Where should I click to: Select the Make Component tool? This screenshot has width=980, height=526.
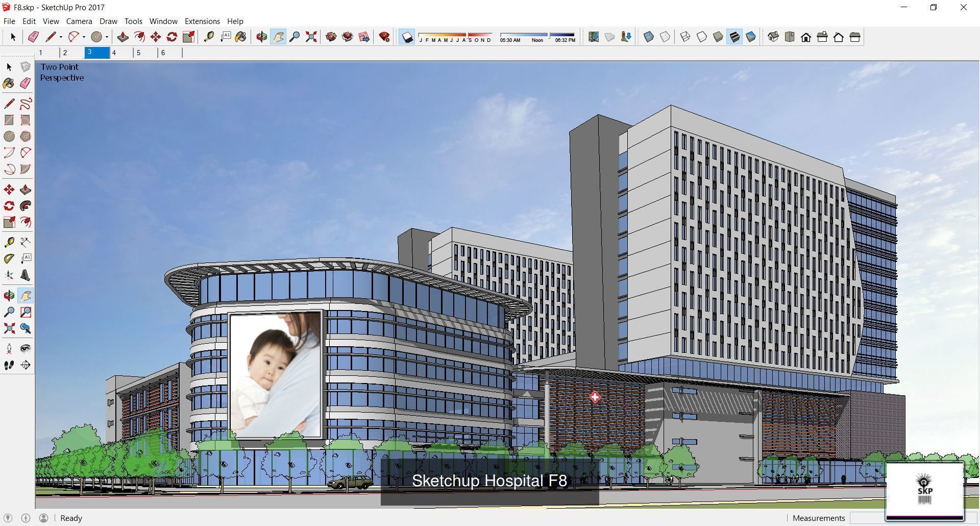(26, 67)
